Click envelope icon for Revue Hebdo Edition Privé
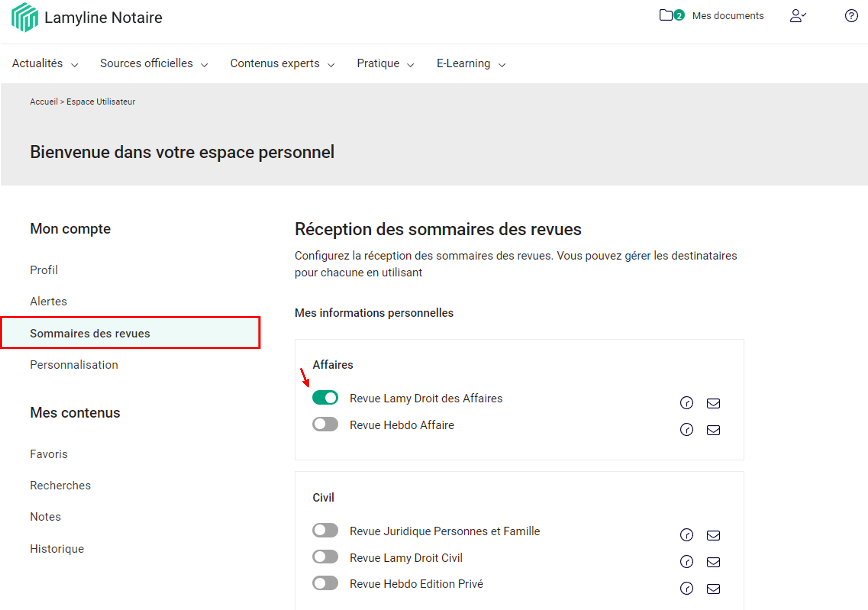Image resolution: width=868 pixels, height=610 pixels. (713, 588)
